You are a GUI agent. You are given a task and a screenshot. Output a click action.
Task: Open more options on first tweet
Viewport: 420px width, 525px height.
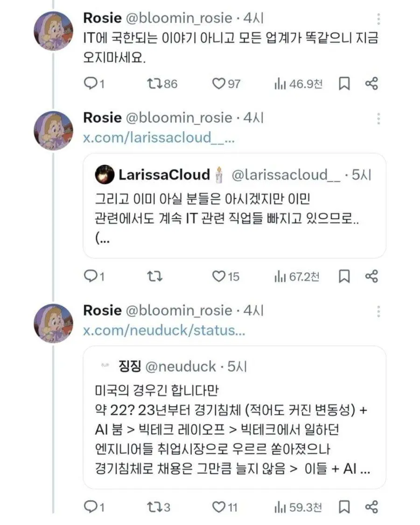pos(378,19)
